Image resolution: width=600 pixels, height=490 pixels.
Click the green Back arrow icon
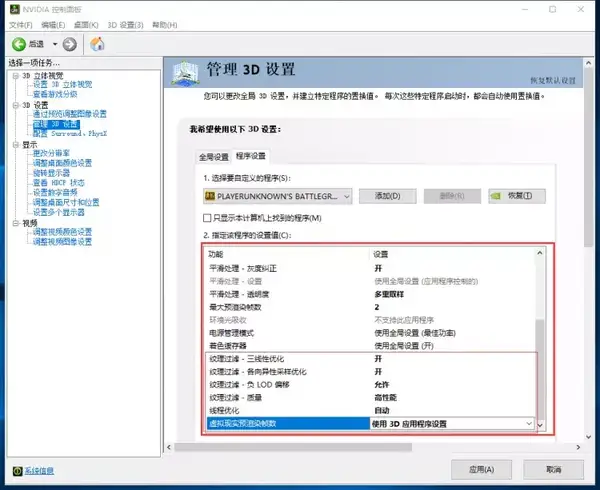20,44
